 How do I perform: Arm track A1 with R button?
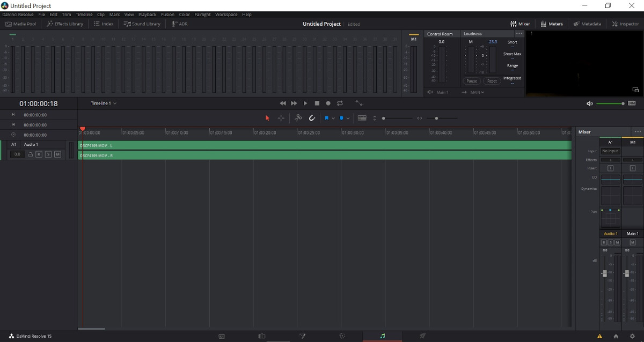click(39, 154)
